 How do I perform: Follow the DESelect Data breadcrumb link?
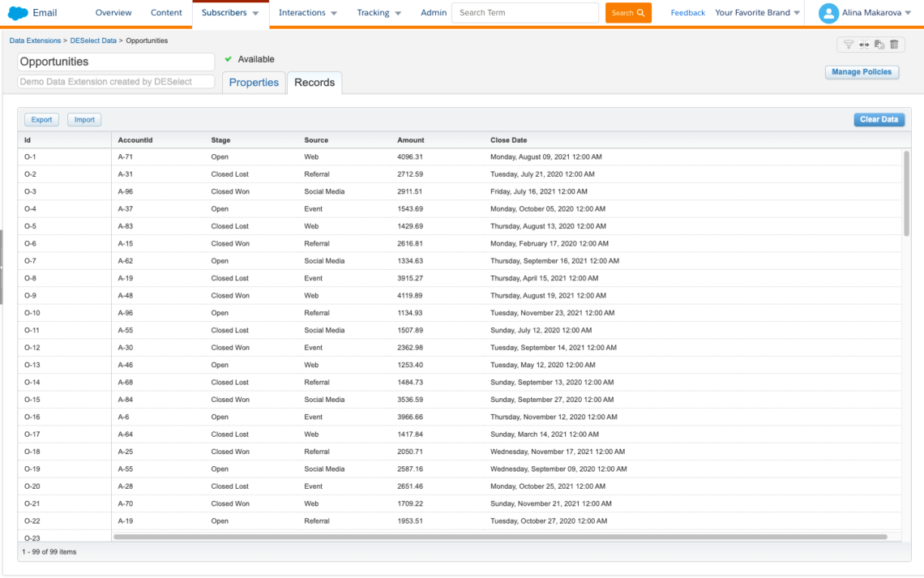(92, 40)
